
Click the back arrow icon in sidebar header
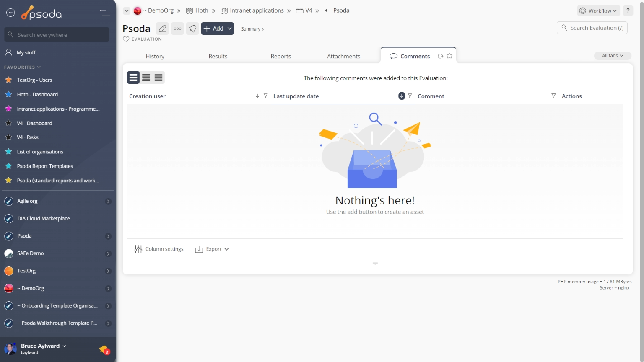coord(10,13)
